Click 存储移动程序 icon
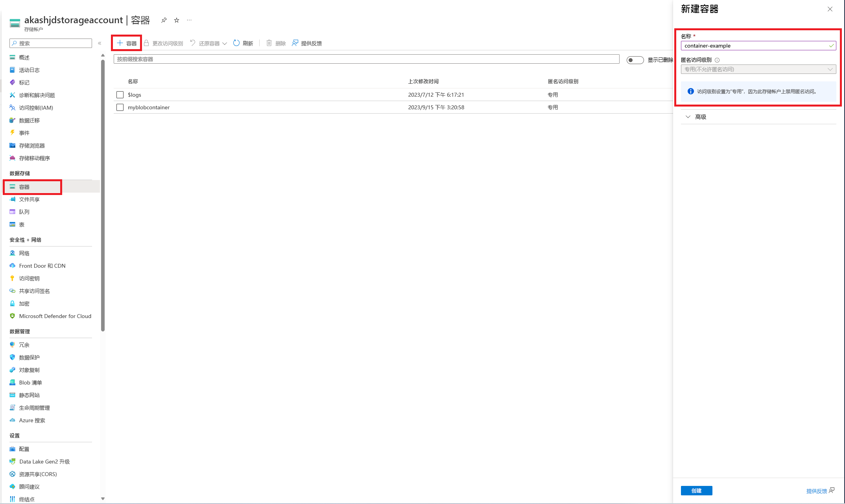Viewport: 845px width, 504px height. [x=12, y=158]
